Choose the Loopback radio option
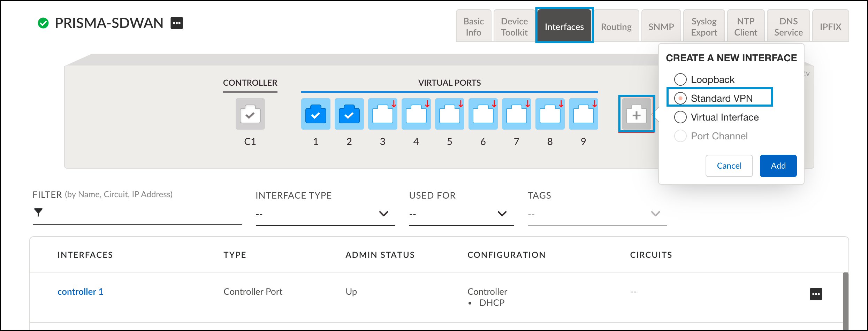This screenshot has height=331, width=868. click(680, 79)
